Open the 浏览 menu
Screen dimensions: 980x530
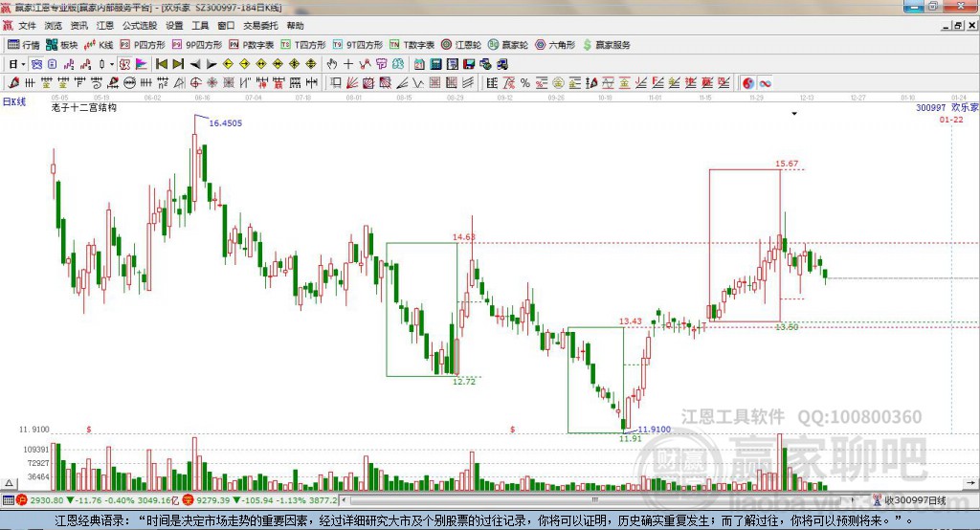click(x=54, y=26)
